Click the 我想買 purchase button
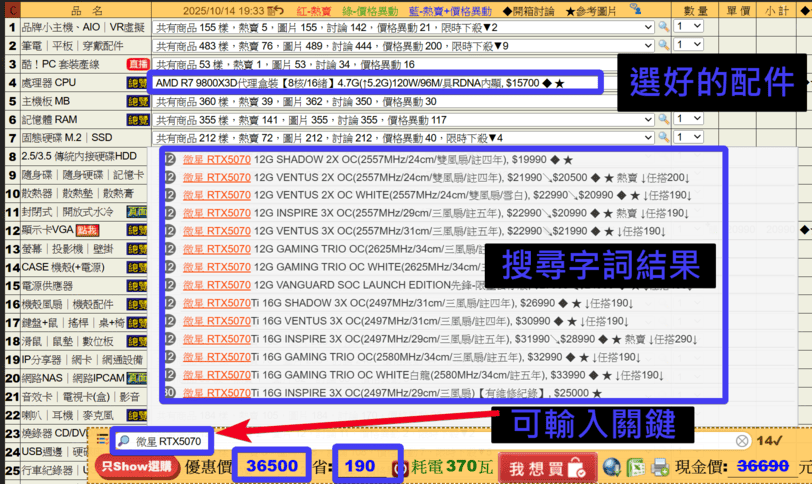The height and width of the screenshot is (484, 812). (x=546, y=468)
